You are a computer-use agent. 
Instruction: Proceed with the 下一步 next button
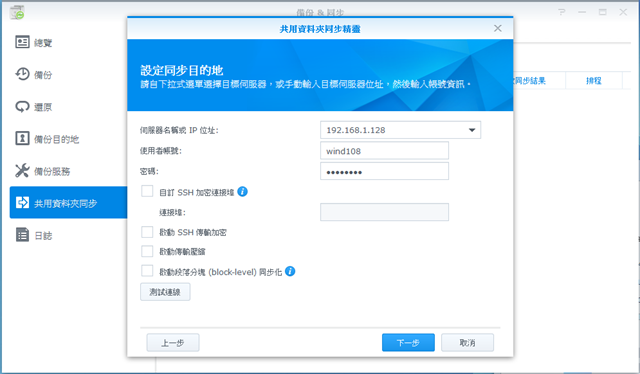pyautogui.click(x=408, y=343)
